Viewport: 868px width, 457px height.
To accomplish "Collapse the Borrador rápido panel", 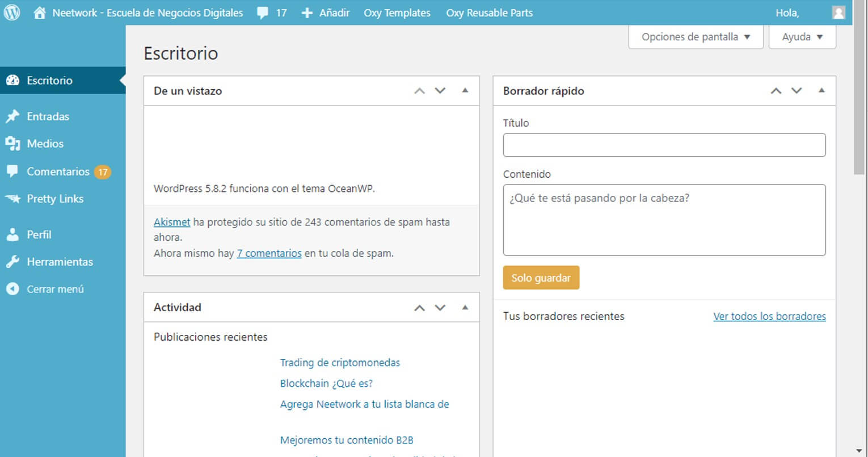I will 821,90.
